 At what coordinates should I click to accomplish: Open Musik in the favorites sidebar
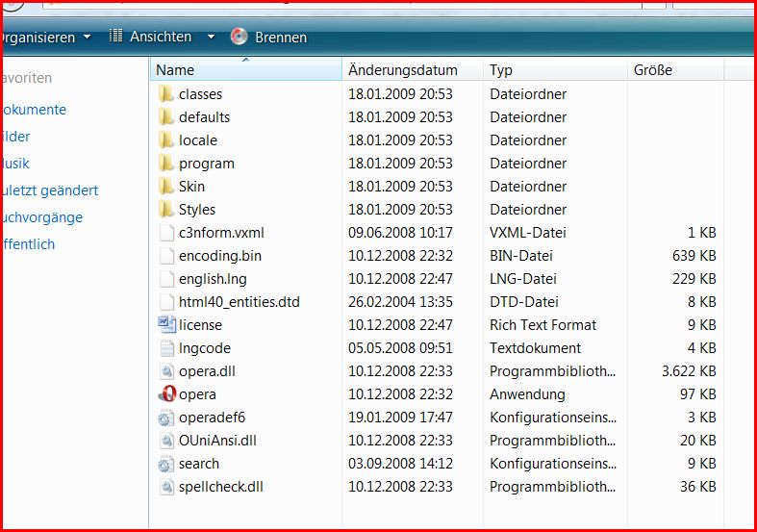point(15,164)
